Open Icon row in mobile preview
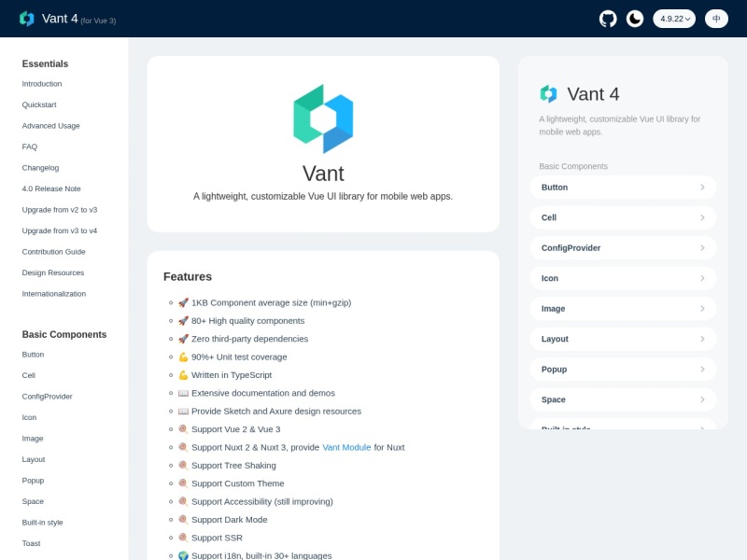The height and width of the screenshot is (560, 747). point(623,278)
